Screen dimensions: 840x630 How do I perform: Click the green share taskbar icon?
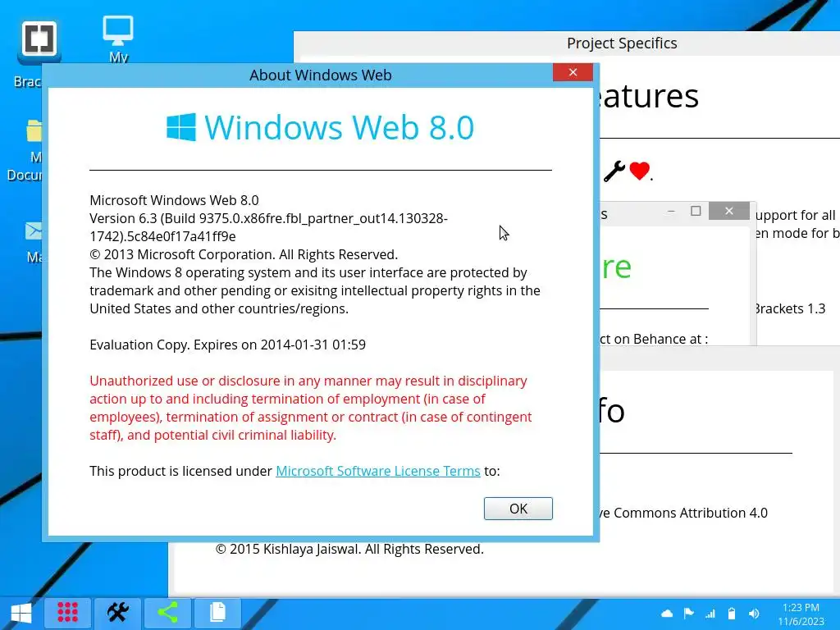click(x=167, y=612)
